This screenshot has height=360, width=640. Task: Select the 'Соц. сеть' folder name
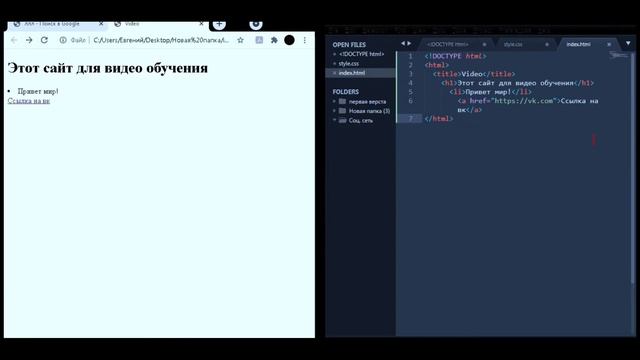(361, 120)
